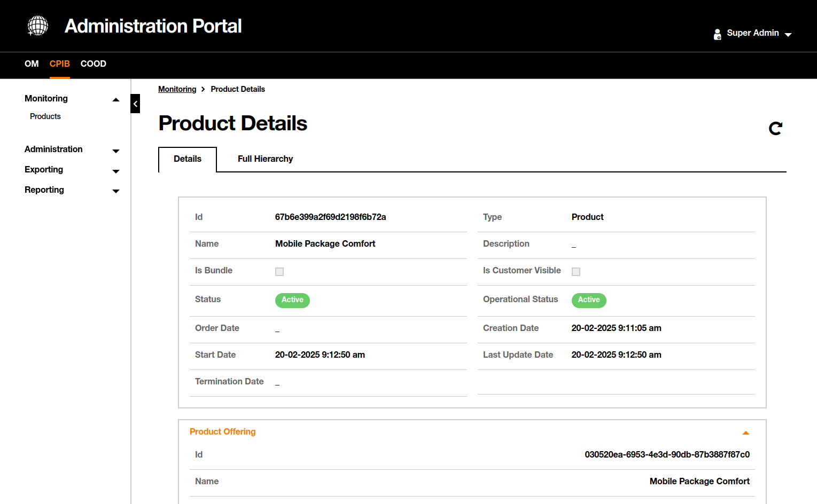Image resolution: width=817 pixels, height=504 pixels.
Task: Click the Product Offering Name value
Action: click(x=700, y=481)
